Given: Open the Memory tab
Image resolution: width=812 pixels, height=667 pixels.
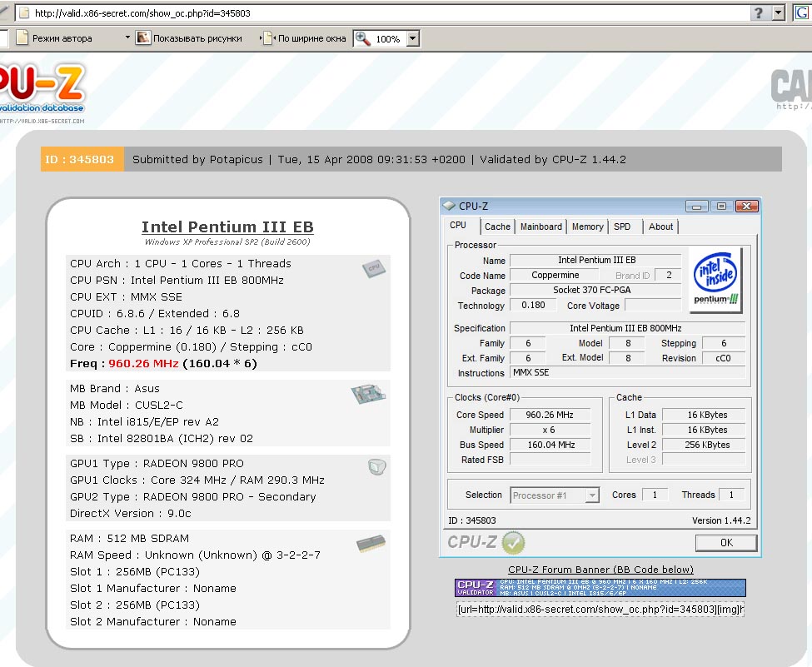Looking at the screenshot, I should pyautogui.click(x=588, y=226).
